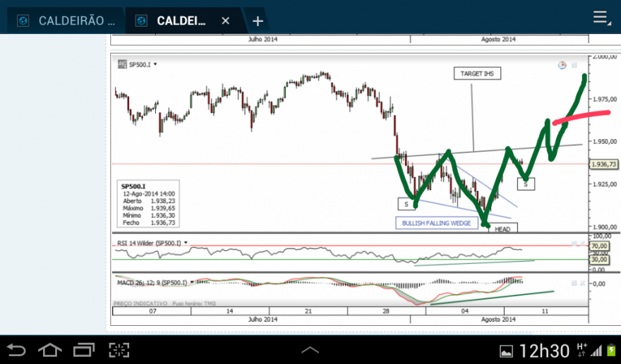Click the 1.950,00 price axis label
Image resolution: width=621 pixels, height=364 pixels.
coord(605,141)
